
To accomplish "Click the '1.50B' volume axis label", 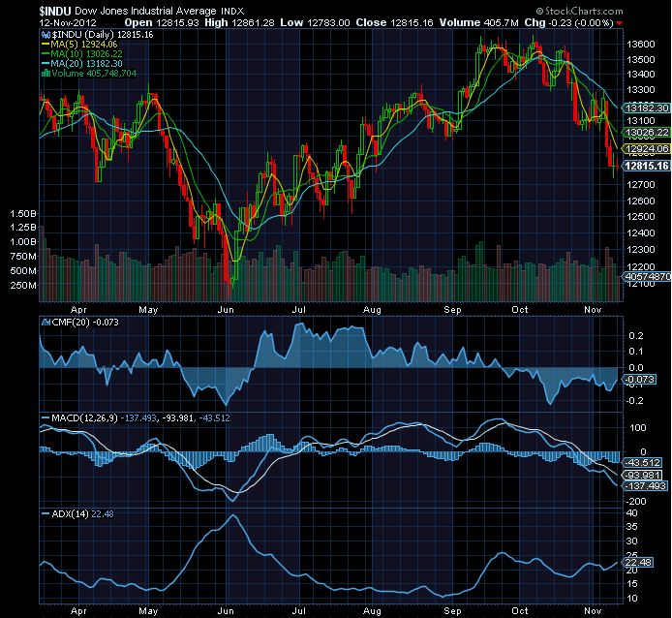I will coord(23,213).
